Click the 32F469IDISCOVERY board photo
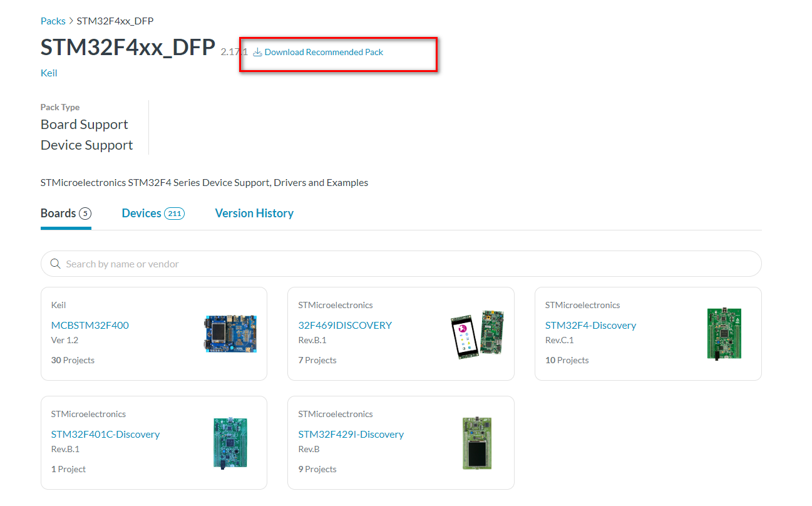Screen dimensions: 812x506 pyautogui.click(x=477, y=334)
